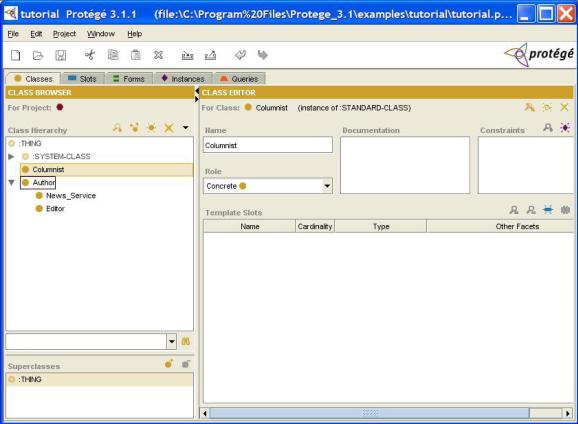Switch to the Queries tab
This screenshot has width=578, height=424.
tap(240, 79)
